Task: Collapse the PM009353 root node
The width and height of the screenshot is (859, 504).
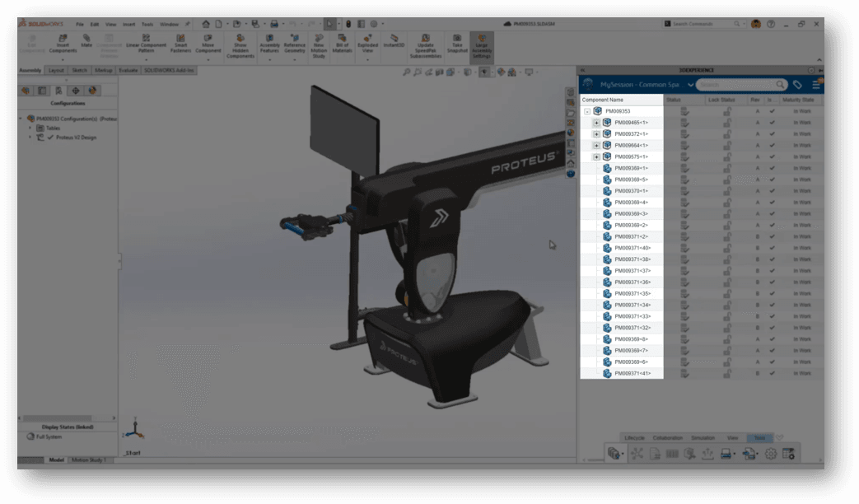Action: click(x=587, y=110)
